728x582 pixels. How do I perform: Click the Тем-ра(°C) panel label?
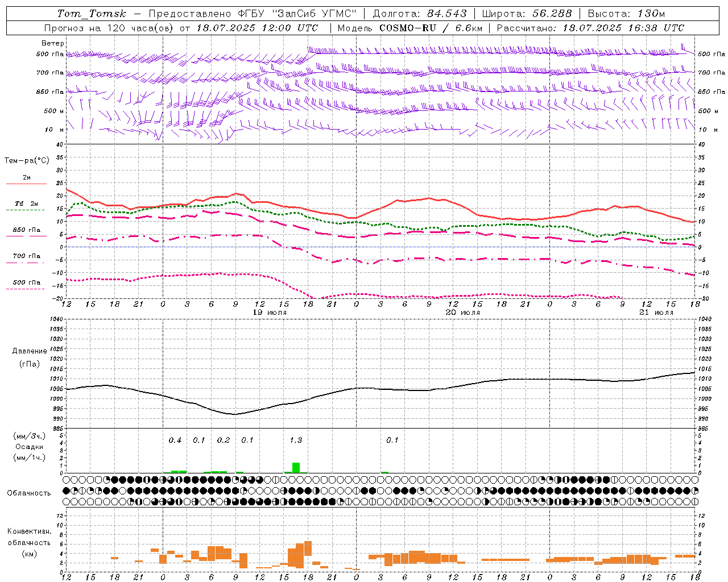point(27,161)
